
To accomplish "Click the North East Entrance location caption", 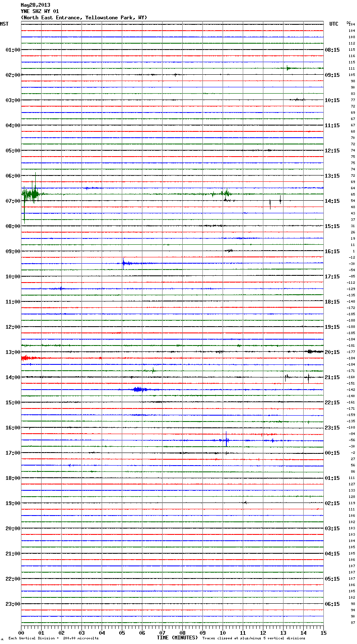I will (84, 18).
